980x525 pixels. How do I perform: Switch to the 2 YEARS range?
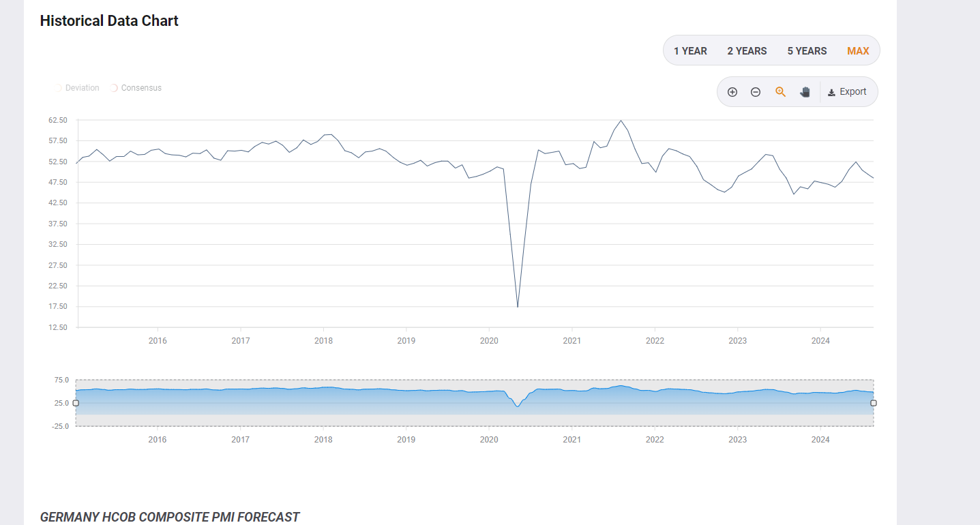[x=747, y=50]
